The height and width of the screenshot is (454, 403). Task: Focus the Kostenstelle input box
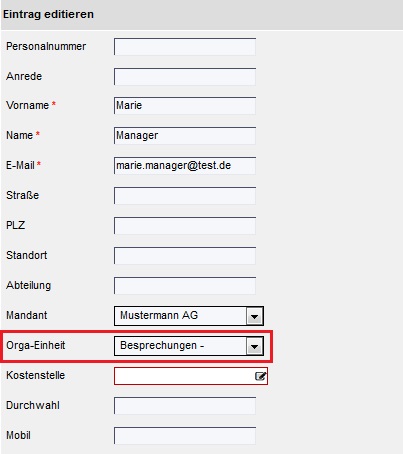click(191, 376)
